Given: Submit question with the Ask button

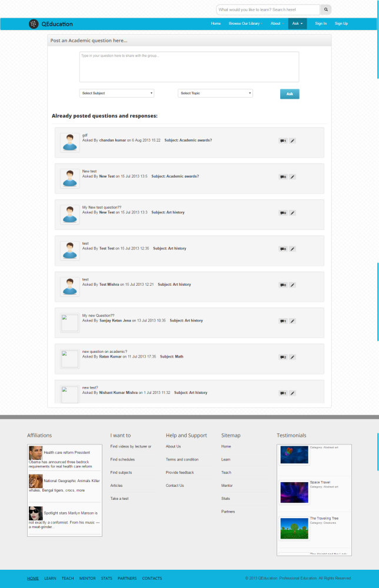Looking at the screenshot, I should click(x=290, y=93).
